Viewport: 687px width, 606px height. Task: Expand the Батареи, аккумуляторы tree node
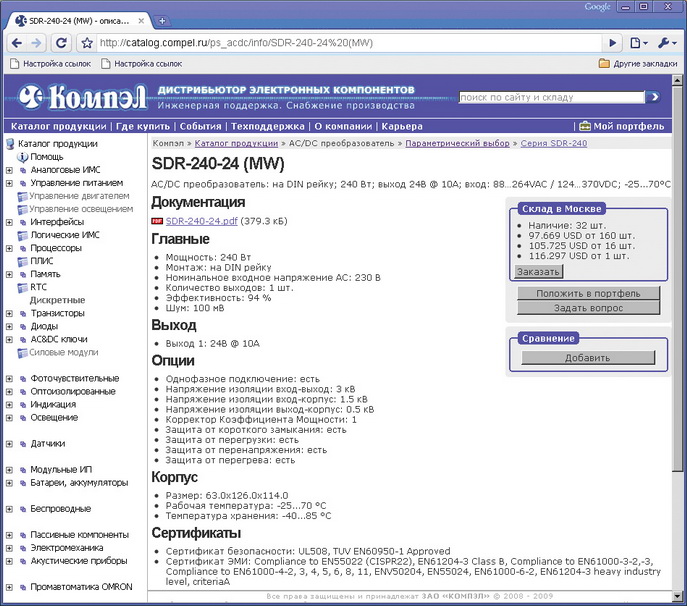9,483
